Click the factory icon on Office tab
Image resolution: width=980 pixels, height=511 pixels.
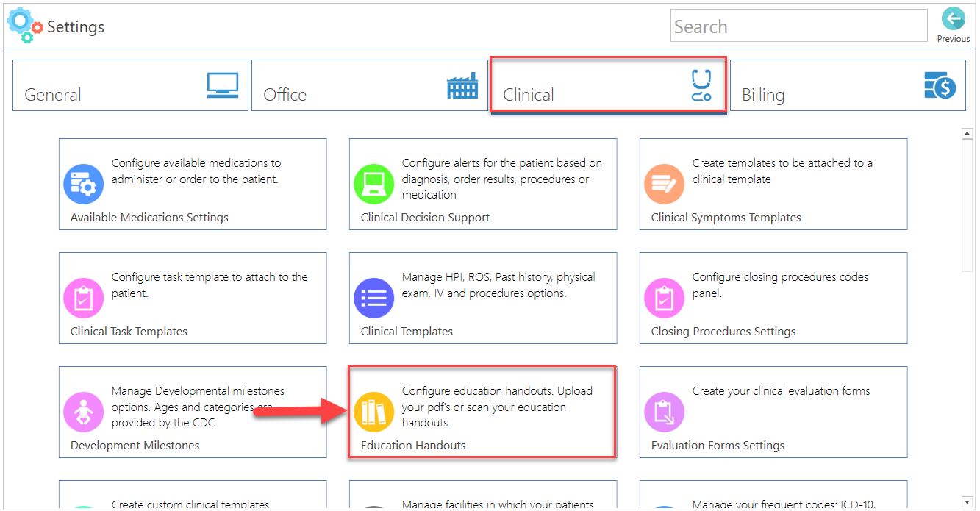(462, 86)
